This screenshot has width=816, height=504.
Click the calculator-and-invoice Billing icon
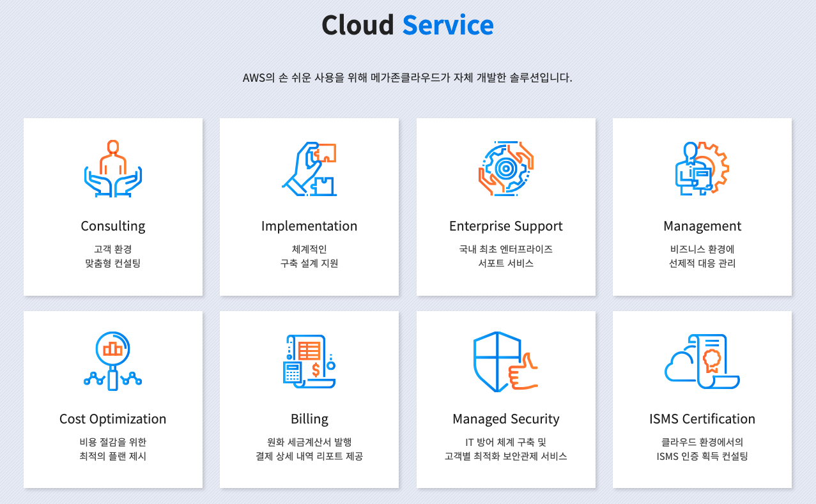pyautogui.click(x=309, y=360)
